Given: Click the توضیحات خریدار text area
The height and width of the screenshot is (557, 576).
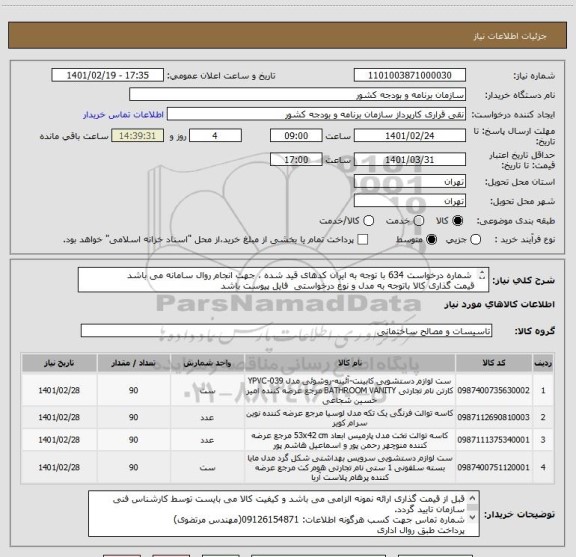Looking at the screenshot, I should point(284,514).
